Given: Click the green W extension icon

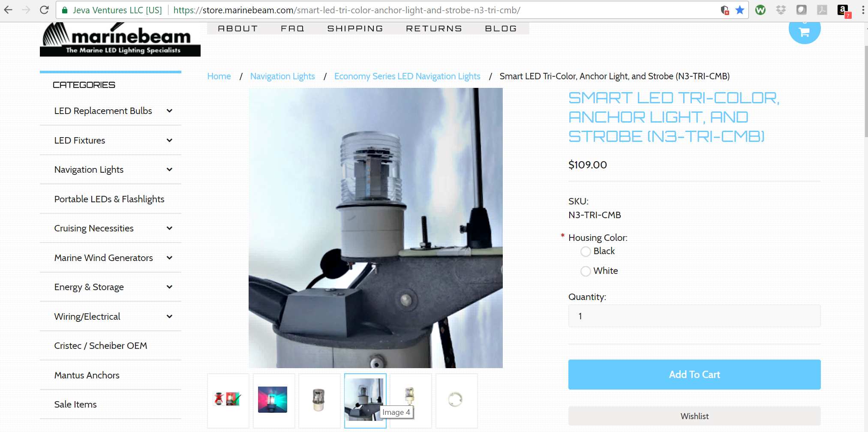Looking at the screenshot, I should click(x=760, y=10).
